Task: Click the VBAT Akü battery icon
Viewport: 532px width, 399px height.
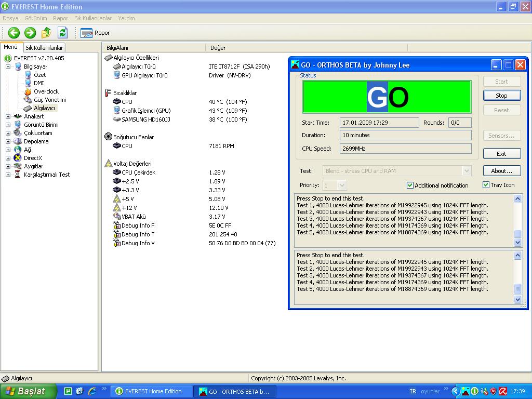Action: point(117,216)
